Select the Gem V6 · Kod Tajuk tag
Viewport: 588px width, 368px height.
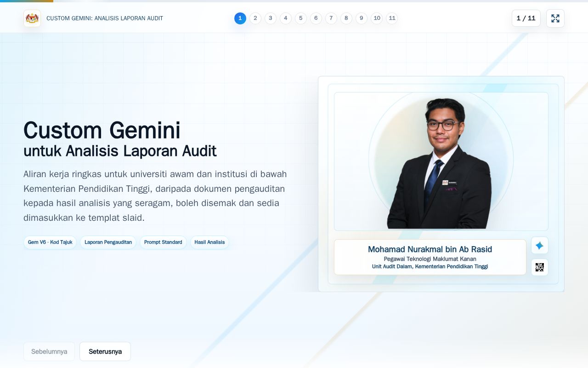tap(50, 242)
